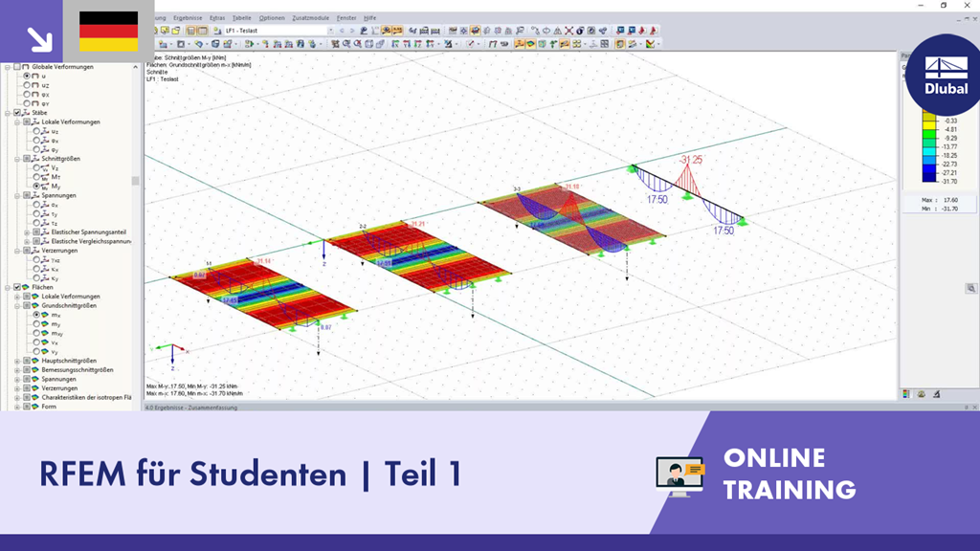
Task: Select the member My radio button
Action: [x=36, y=187]
